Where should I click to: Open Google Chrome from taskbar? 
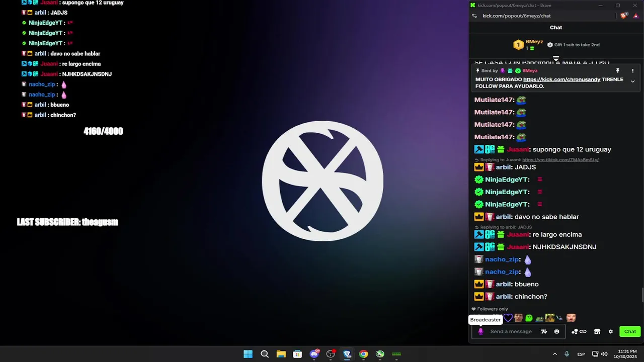point(363,354)
